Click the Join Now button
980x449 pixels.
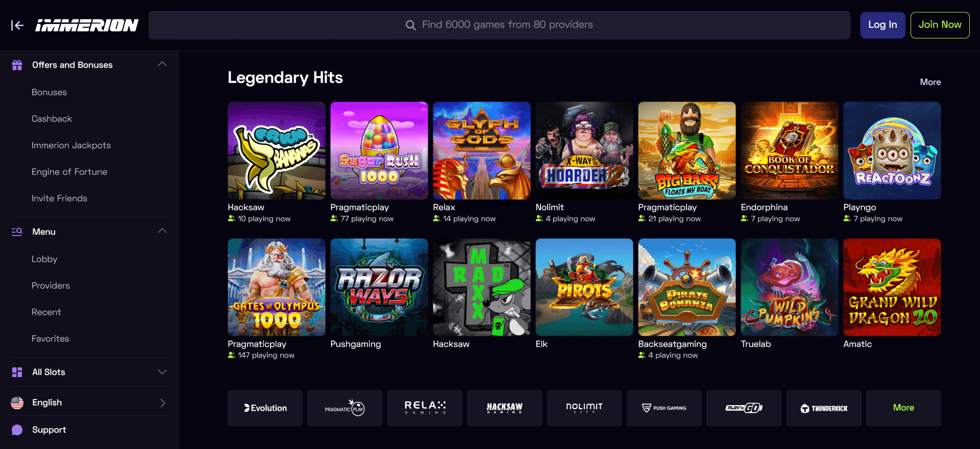[940, 25]
